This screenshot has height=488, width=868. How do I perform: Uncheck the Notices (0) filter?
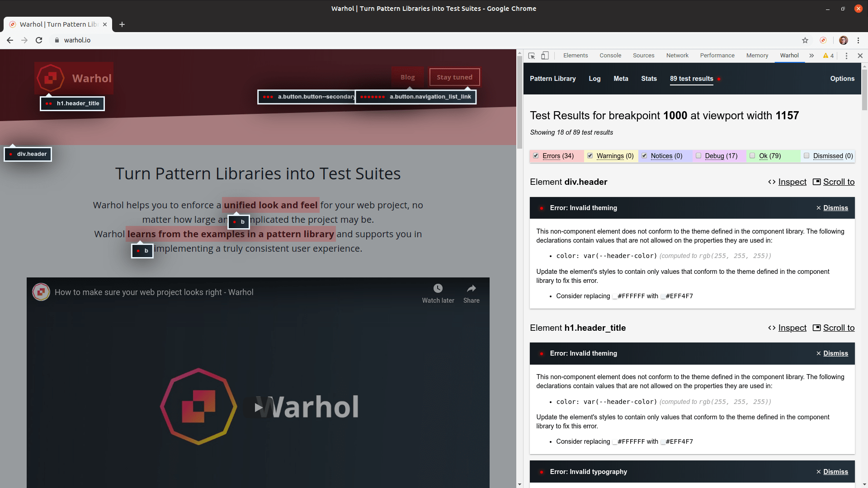[x=644, y=155]
